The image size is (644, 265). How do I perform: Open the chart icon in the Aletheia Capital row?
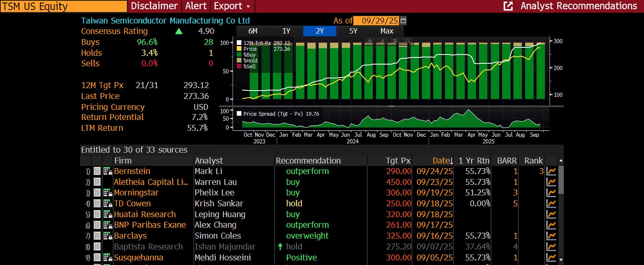tap(551, 182)
